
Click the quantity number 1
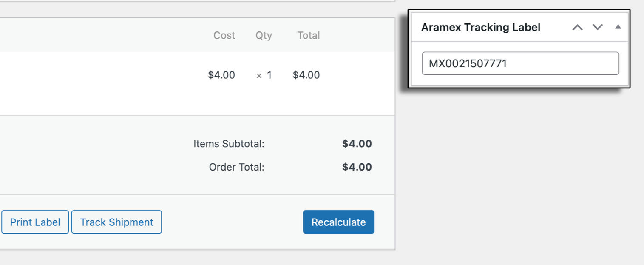pyautogui.click(x=269, y=75)
